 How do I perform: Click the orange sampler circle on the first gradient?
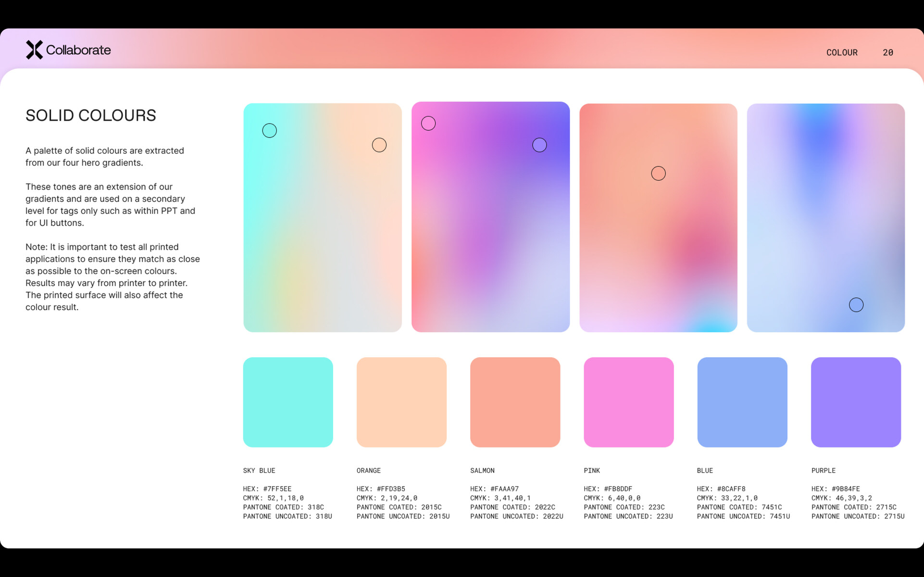tap(379, 145)
